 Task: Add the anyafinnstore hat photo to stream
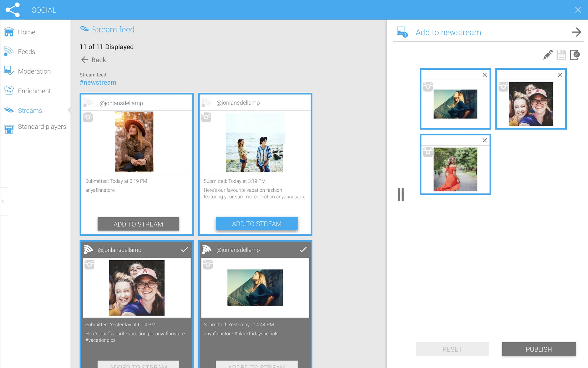pos(138,224)
